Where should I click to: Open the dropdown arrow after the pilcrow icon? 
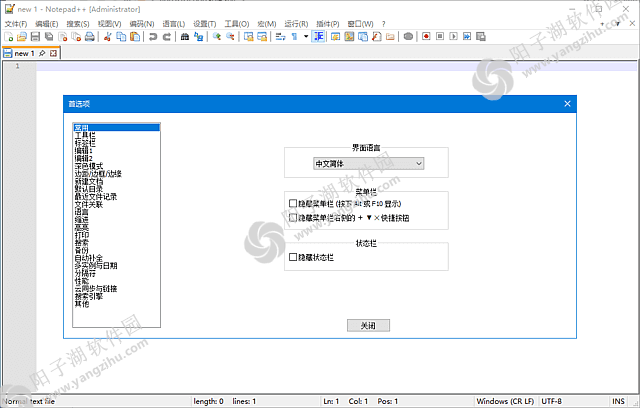click(306, 37)
